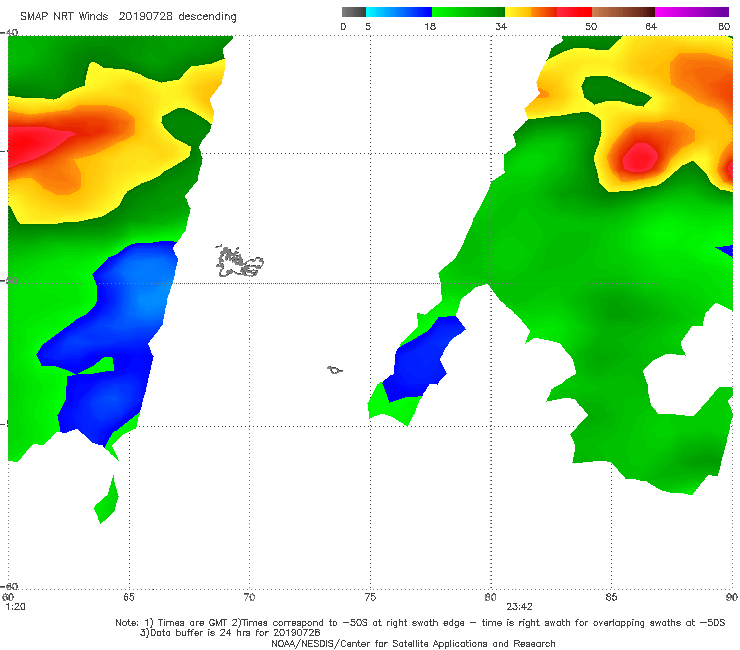This screenshot has height=650, width=740.
Task: Pick the magenta-purple segment of the color bar
Action: pos(692,12)
